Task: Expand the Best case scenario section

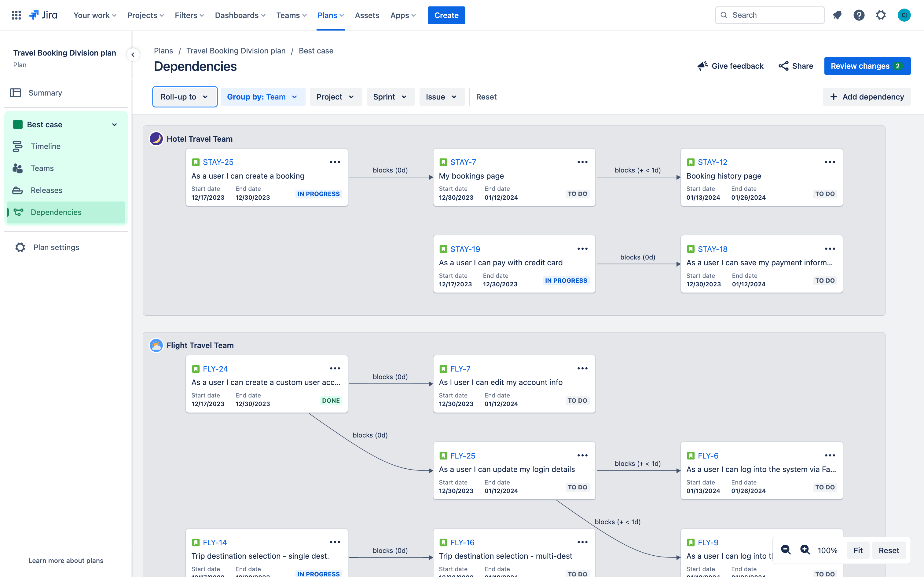Action: click(114, 124)
